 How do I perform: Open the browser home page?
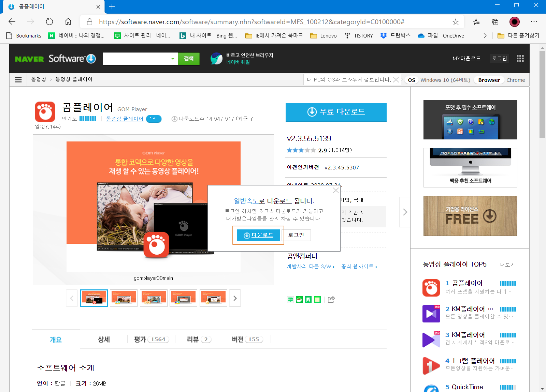click(x=68, y=22)
